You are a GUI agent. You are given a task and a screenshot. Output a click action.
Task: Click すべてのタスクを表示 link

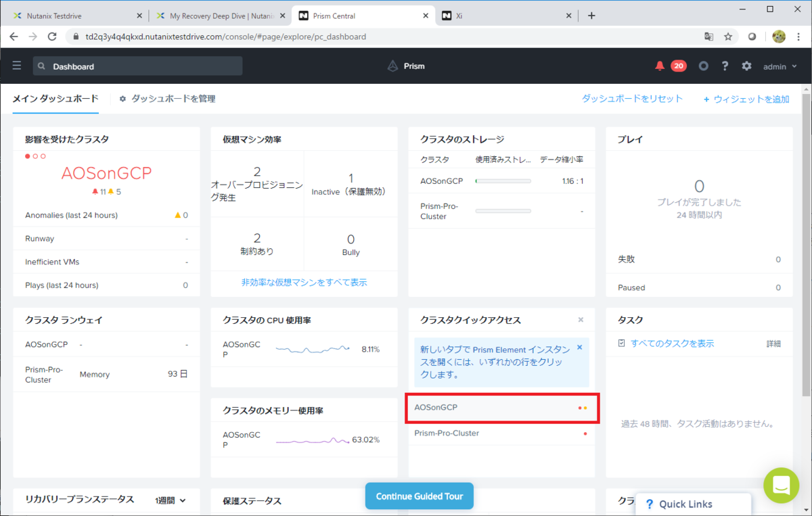point(672,344)
